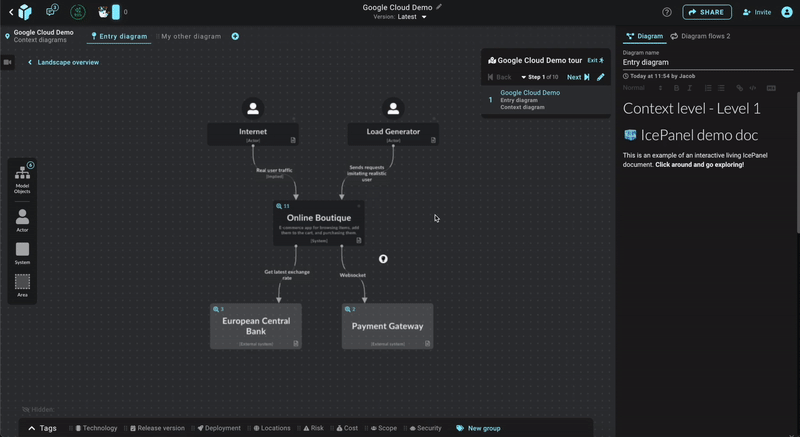
Task: Click the Diagram name input field
Action: click(x=708, y=62)
